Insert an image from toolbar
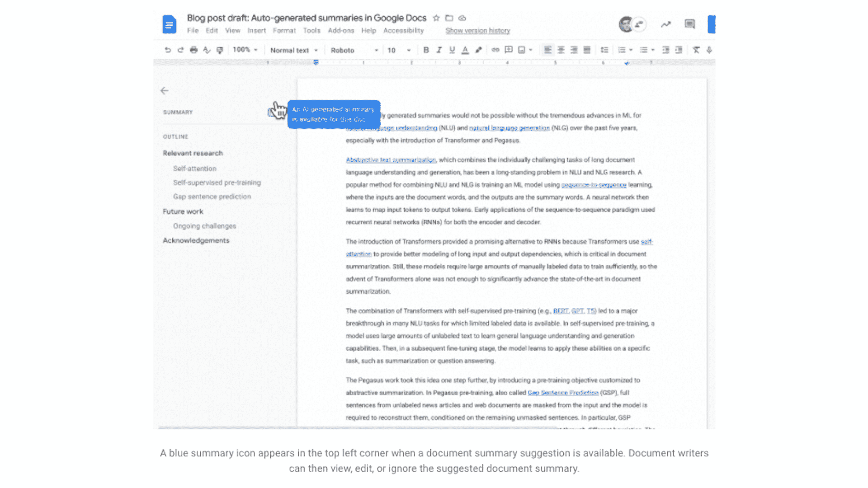This screenshot has height=488, width=868. tap(522, 50)
